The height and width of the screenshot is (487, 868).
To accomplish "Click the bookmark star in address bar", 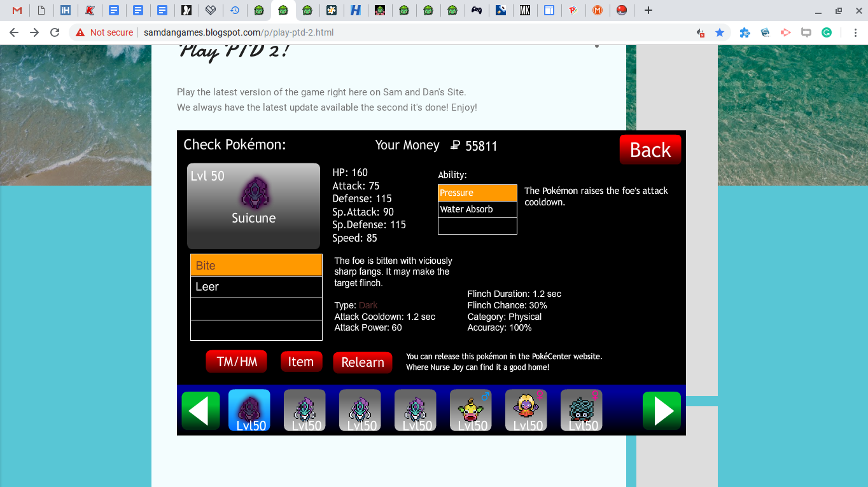I will (x=720, y=32).
